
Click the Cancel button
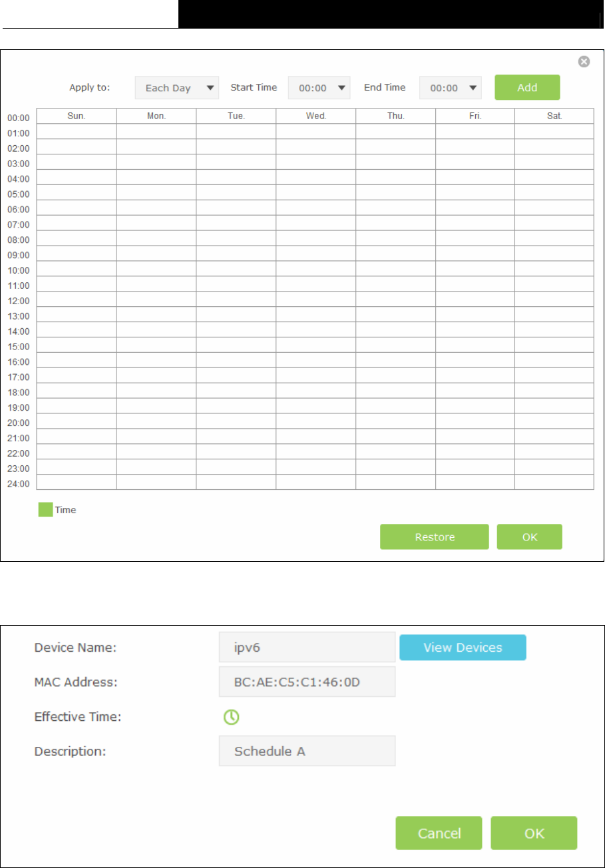(439, 833)
